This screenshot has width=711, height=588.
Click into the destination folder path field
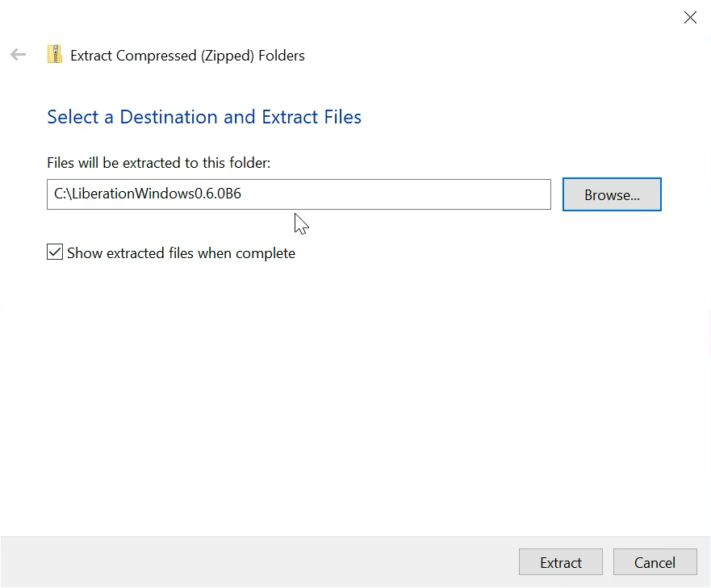(363, 194)
